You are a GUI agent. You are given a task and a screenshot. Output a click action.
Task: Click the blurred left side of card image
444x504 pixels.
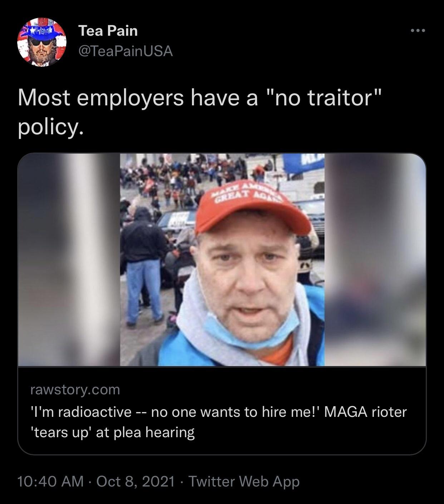tap(69, 260)
